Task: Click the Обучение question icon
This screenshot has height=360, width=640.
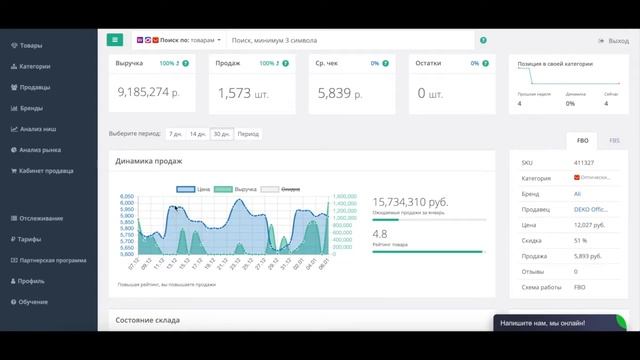Action: coord(13,302)
